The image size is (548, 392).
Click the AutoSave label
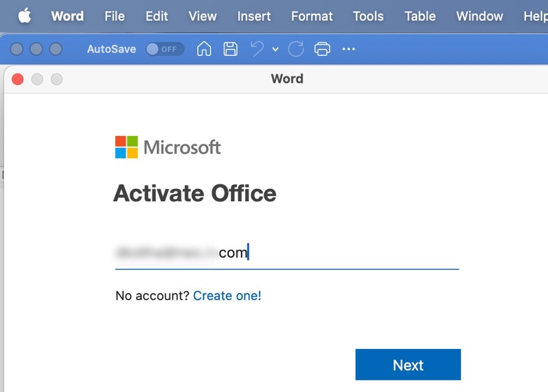pos(111,49)
